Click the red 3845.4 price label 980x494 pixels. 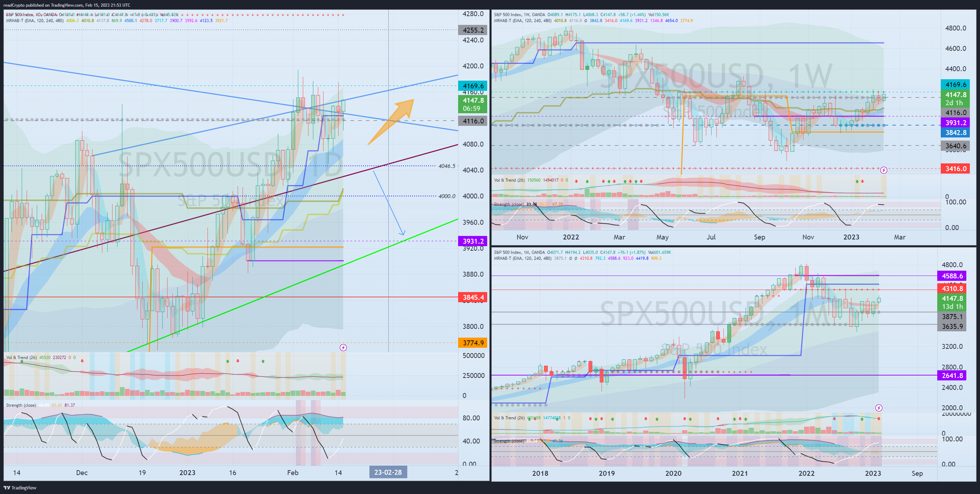pos(473,297)
